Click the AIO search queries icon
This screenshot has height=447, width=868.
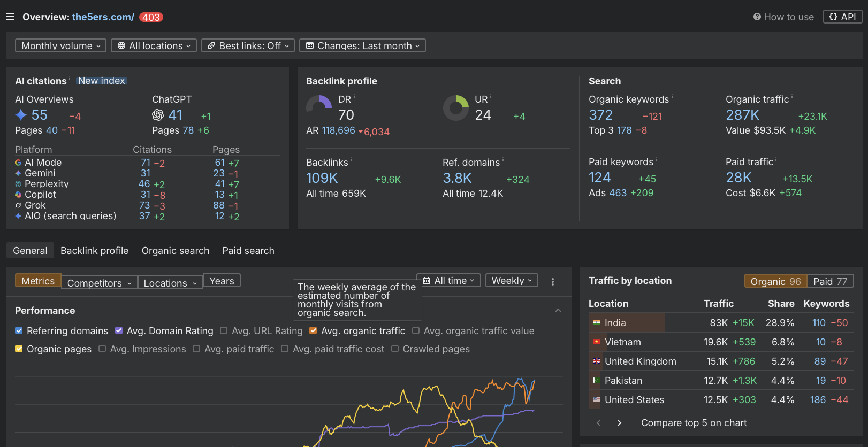[18, 216]
